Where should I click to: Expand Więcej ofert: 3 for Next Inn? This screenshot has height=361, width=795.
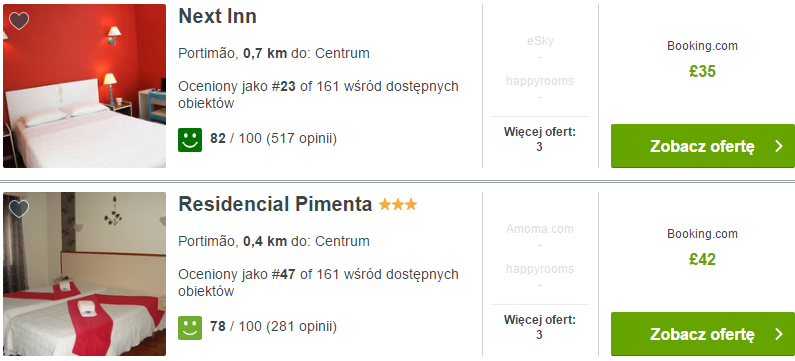point(540,139)
